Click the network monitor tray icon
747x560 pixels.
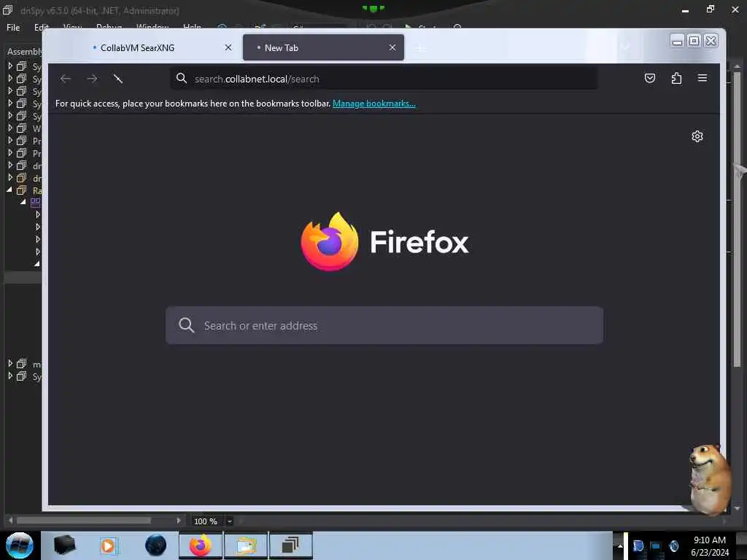[x=656, y=545]
